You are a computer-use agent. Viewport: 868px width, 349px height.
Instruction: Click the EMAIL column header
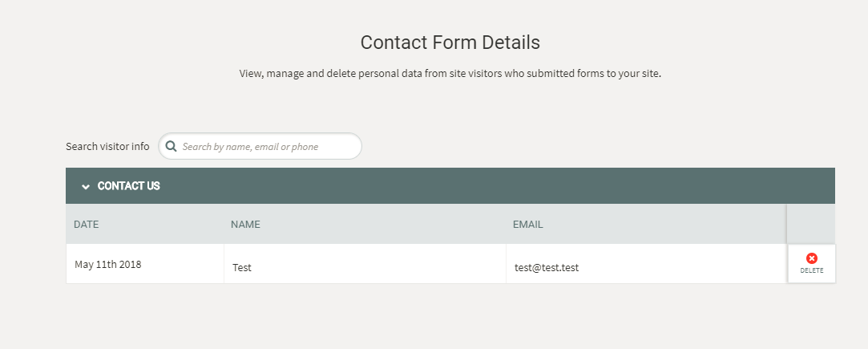tap(527, 225)
